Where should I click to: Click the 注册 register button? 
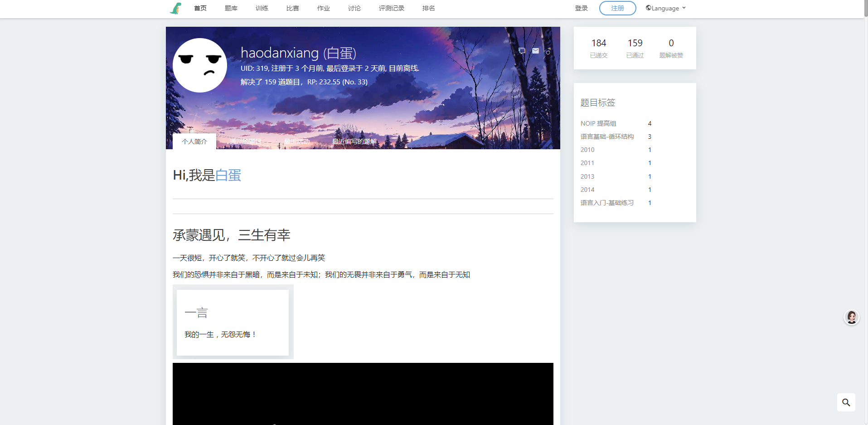click(617, 8)
